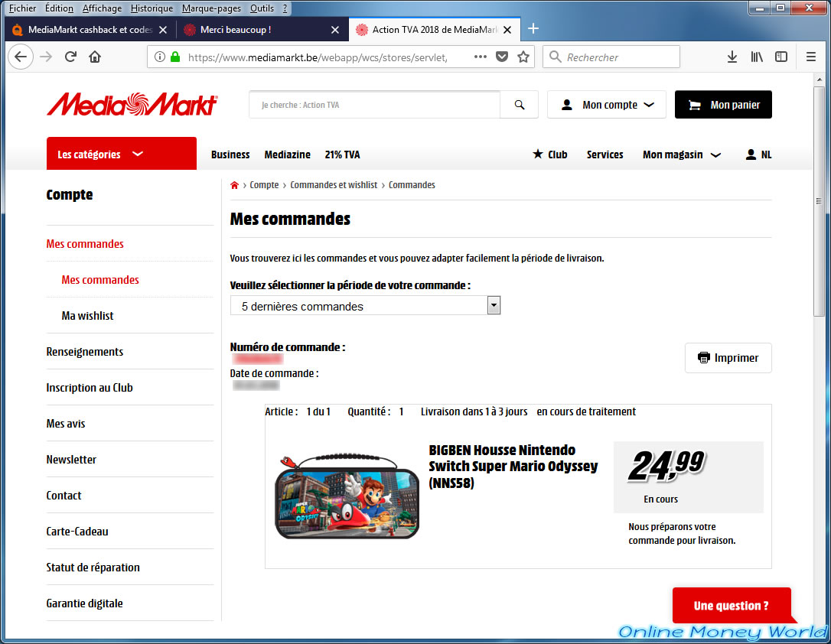The width and height of the screenshot is (831, 644).
Task: Open Garantie digitale in sidebar
Action: pos(84,603)
